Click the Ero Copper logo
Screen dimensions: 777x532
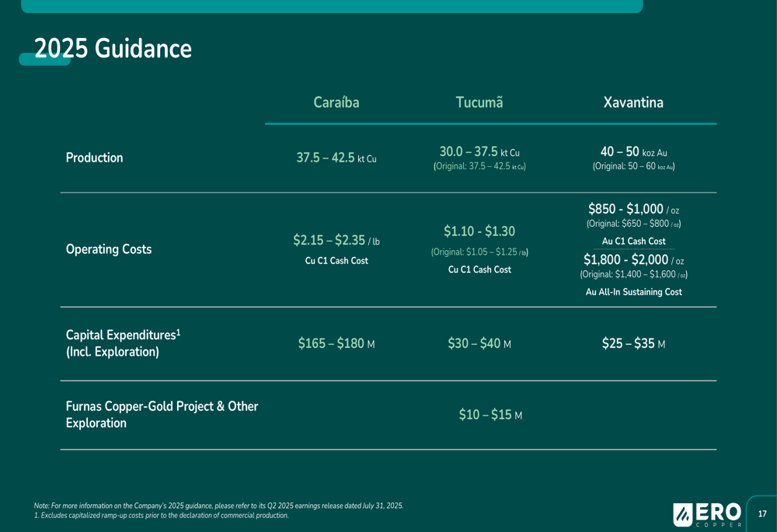tap(707, 515)
